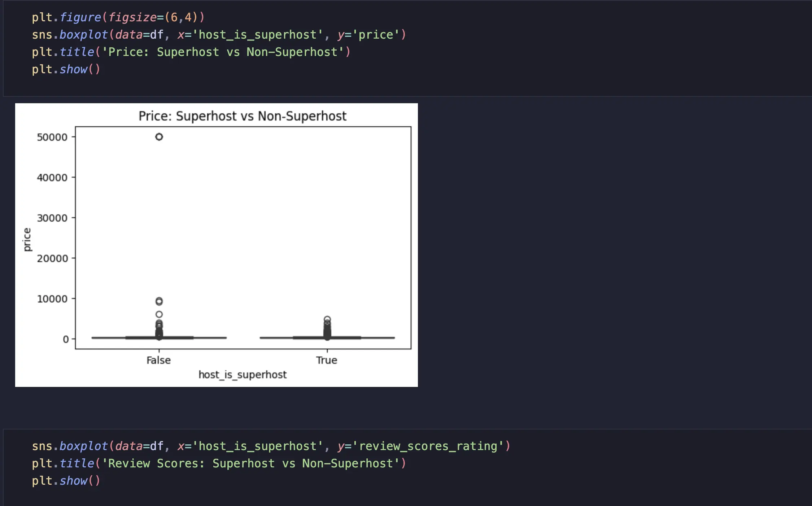Click the plt.figure figsize code line

[118, 17]
